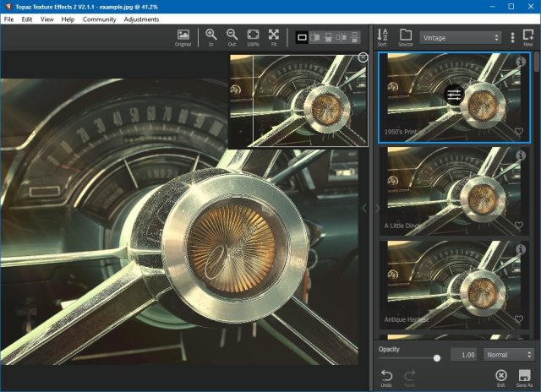Fit the image to the window

(x=274, y=37)
